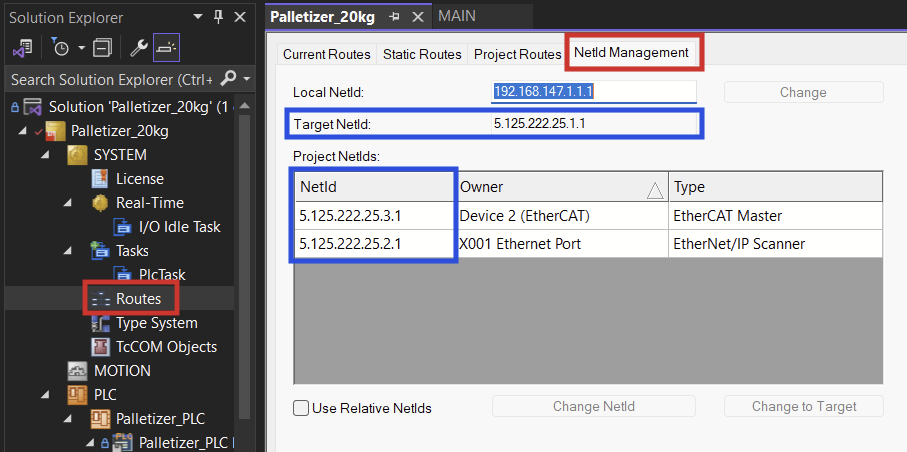The image size is (907, 452).
Task: Close the Solution Explorer panel
Action: pyautogui.click(x=240, y=17)
